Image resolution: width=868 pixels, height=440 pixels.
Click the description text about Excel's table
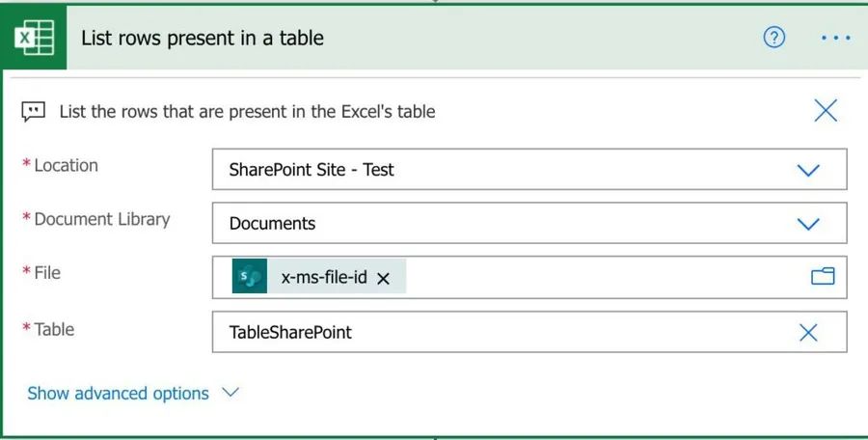247,111
